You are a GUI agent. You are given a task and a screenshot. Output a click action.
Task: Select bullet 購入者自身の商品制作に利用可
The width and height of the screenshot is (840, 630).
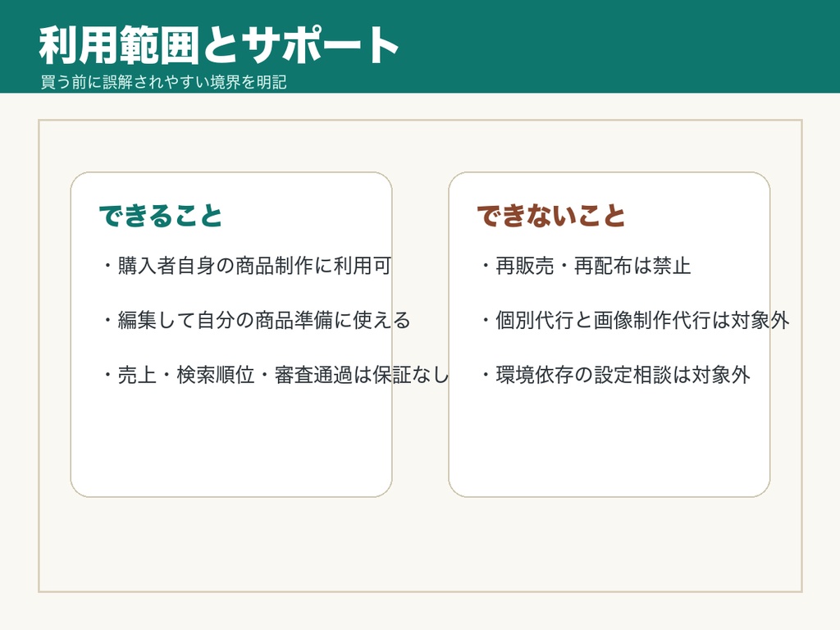(x=248, y=266)
